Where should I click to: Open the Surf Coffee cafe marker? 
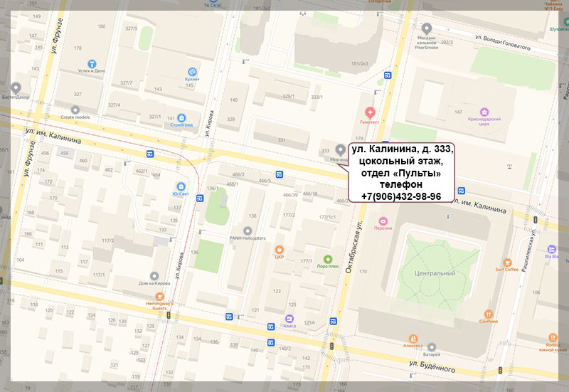508,261
